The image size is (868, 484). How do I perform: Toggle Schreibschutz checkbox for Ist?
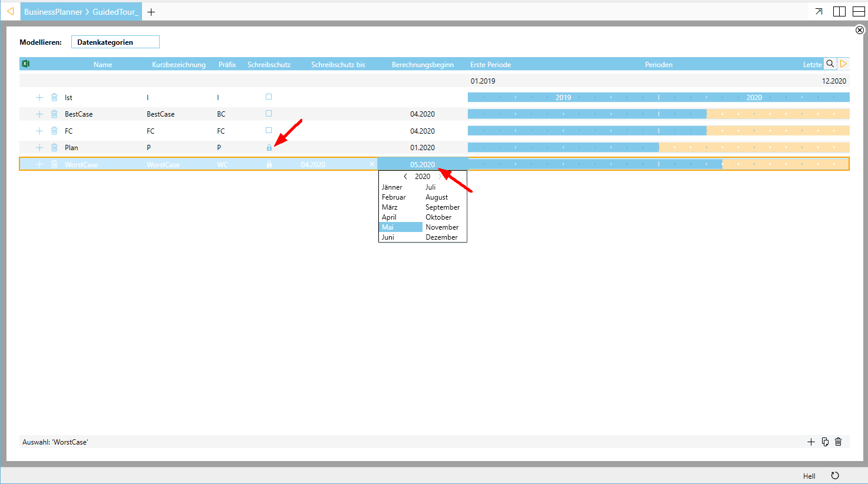coord(269,97)
